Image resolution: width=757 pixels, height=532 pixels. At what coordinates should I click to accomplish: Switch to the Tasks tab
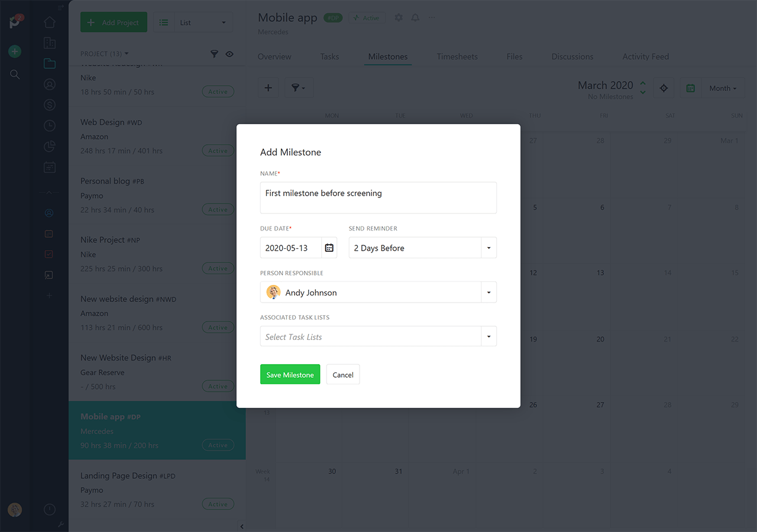point(329,57)
